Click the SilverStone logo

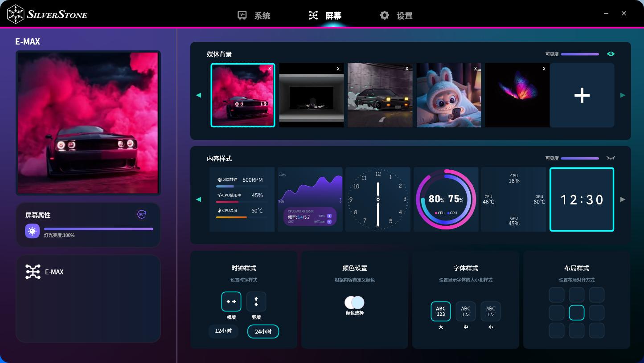click(x=47, y=14)
